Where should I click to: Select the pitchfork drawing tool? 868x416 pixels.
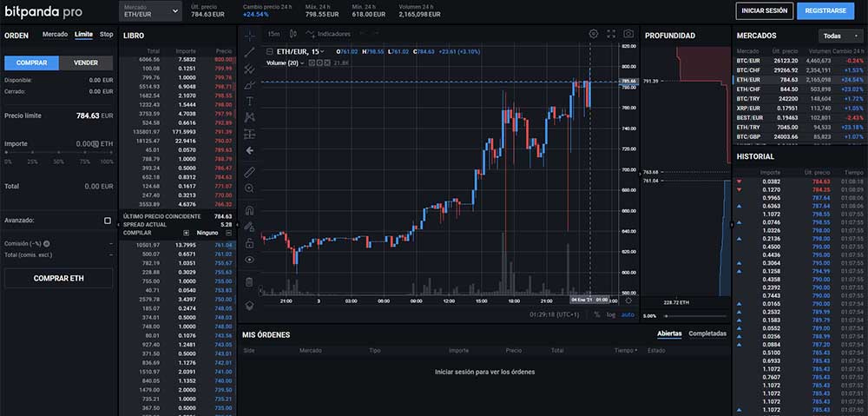(x=250, y=69)
